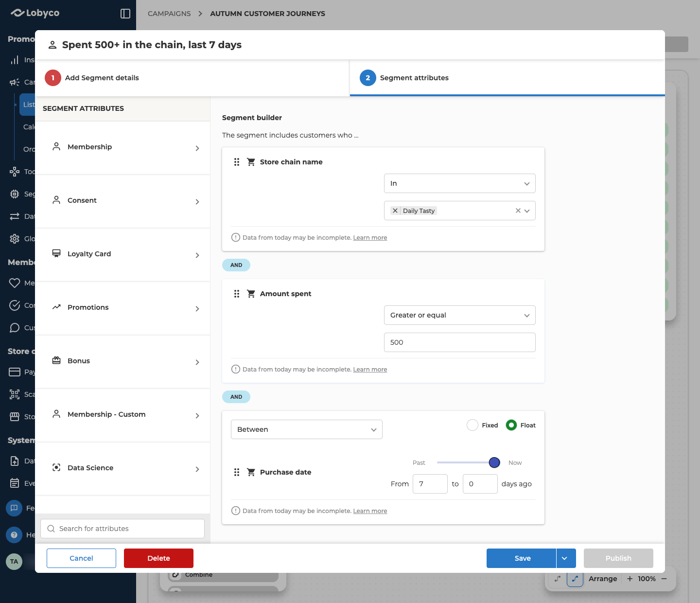Click the Campaigns megaphone sidebar icon
This screenshot has height=603, width=700.
[x=15, y=82]
